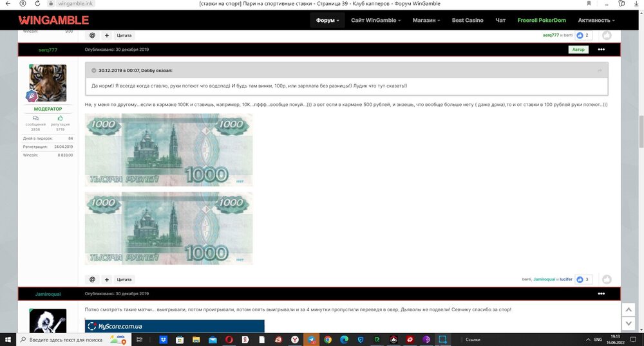Image resolution: width=644 pixels, height=346 pixels.
Task: Open options dots on serq777 post
Action: click(601, 50)
